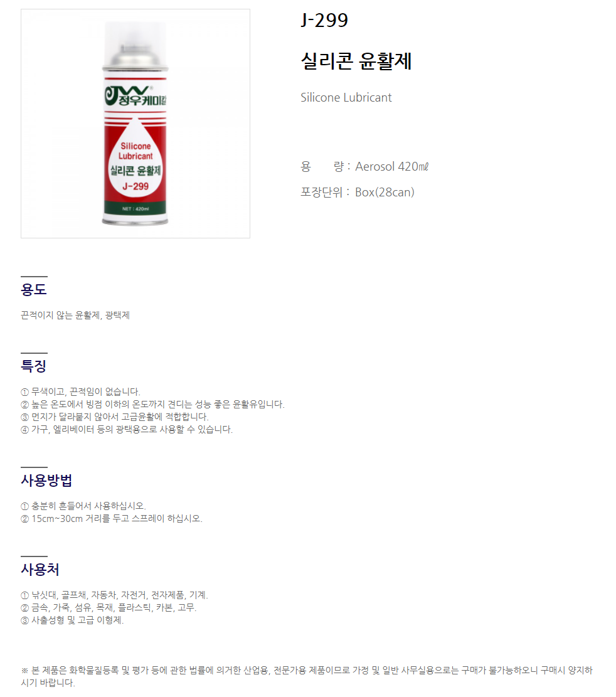Click usage line ③ 사출성형 및 고급 이형제
The image size is (616, 697).
(x=72, y=620)
